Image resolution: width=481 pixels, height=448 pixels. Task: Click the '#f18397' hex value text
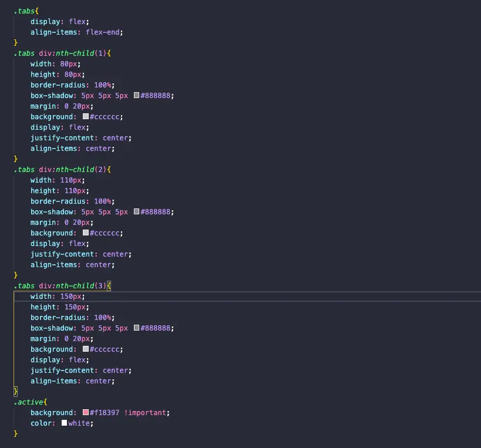pos(105,412)
